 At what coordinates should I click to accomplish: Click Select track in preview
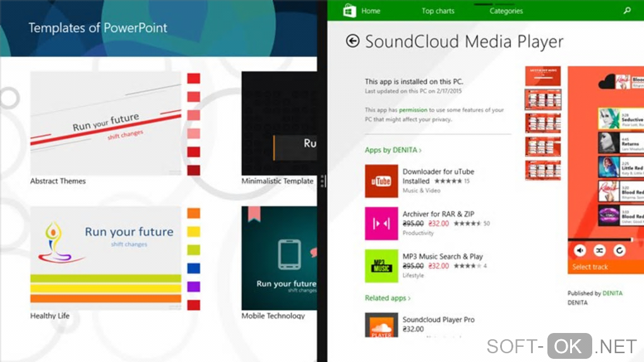(x=590, y=267)
